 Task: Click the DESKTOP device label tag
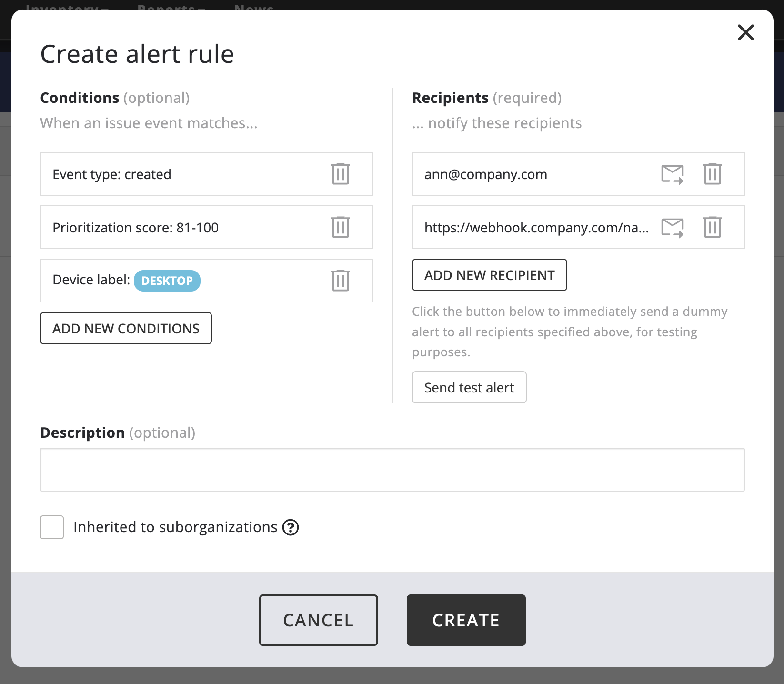coord(167,281)
